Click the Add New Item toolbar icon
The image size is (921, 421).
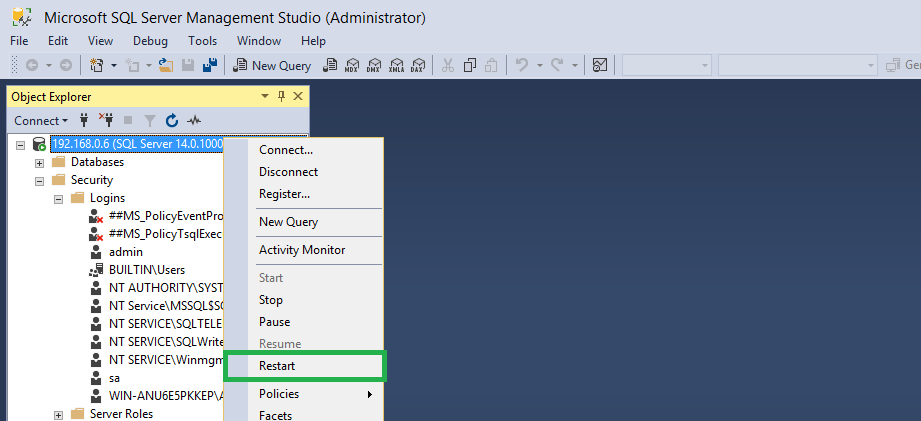click(x=132, y=65)
